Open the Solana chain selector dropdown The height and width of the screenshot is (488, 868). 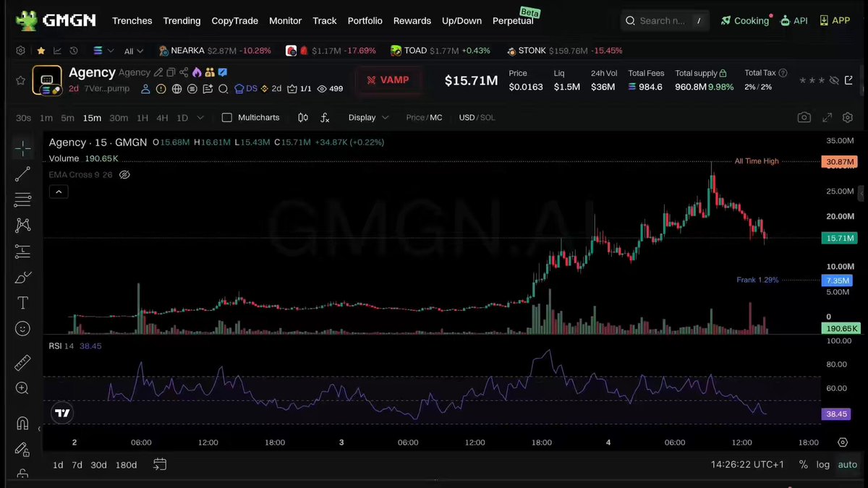(x=104, y=51)
